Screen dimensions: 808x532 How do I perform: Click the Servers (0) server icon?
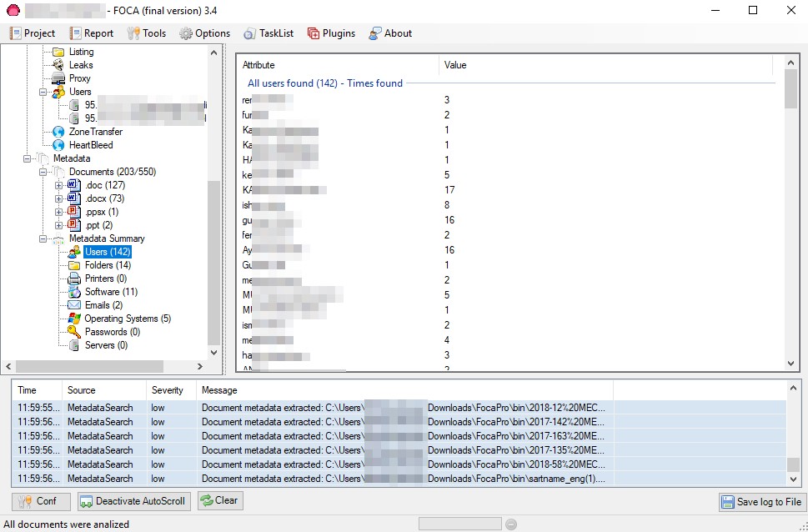click(74, 345)
